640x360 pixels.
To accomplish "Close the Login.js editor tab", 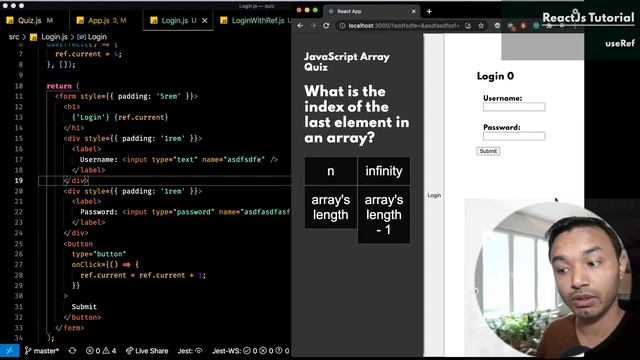I will (x=205, y=20).
